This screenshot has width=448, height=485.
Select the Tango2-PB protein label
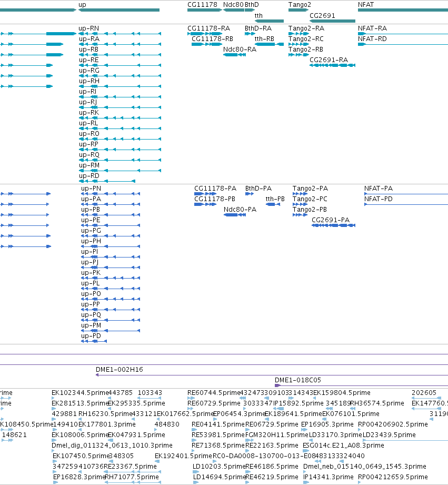pos(310,210)
